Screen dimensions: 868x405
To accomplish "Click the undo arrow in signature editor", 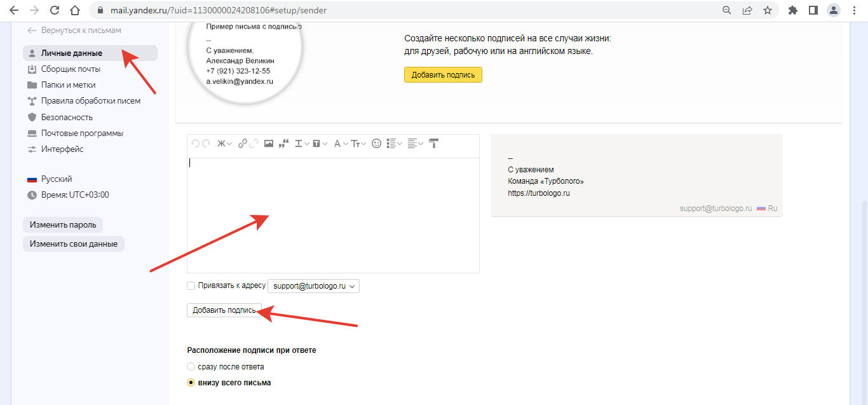I will 195,144.
